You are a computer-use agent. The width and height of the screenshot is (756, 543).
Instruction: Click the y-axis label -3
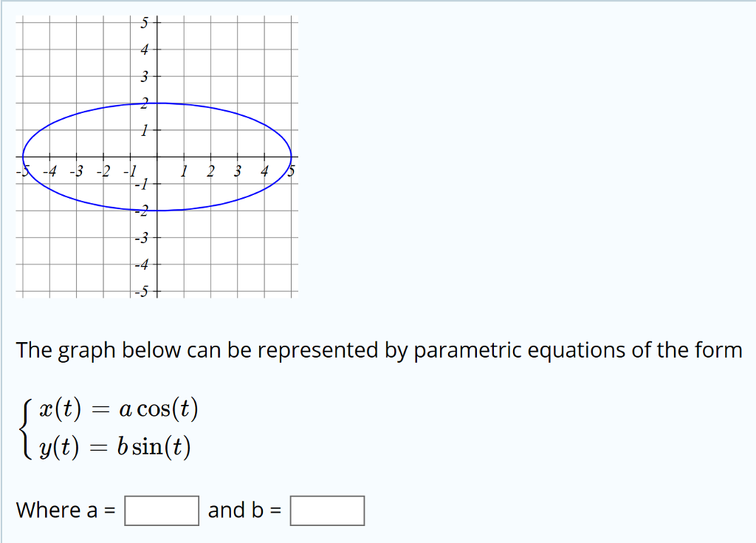pyautogui.click(x=142, y=238)
